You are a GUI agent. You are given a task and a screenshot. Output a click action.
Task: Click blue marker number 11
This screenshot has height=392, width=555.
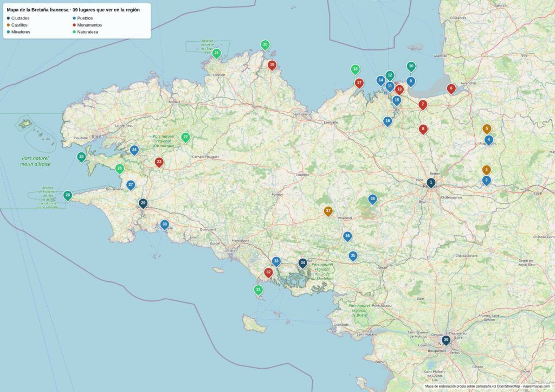[x=390, y=86]
